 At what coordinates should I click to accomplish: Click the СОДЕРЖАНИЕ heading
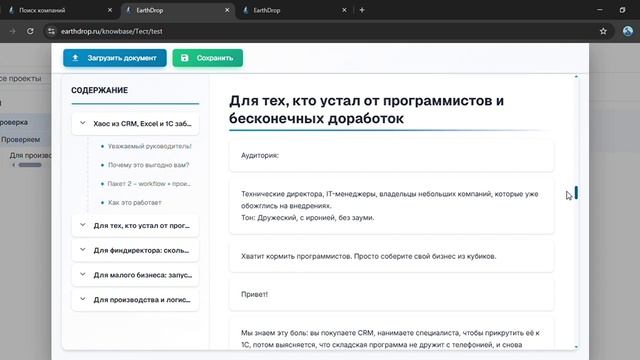pos(100,90)
